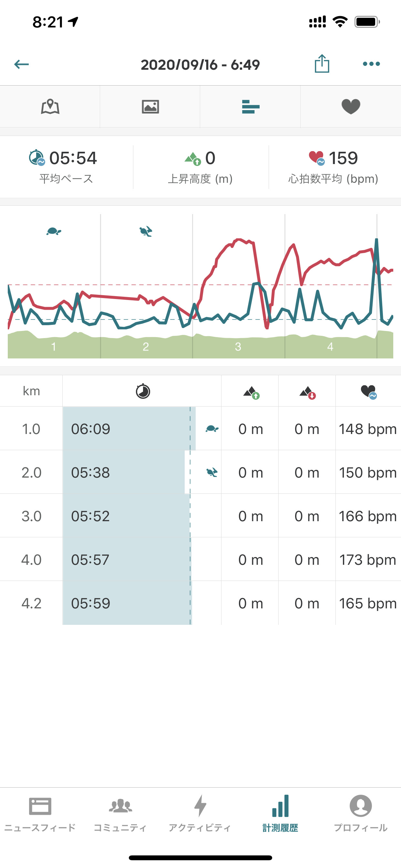Viewport: 401px width, 868px height.
Task: Switch to the photos tab
Action: point(150,107)
